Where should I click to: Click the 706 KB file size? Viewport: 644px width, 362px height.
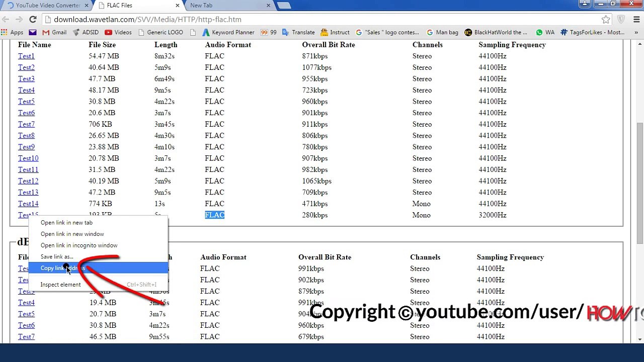point(100,124)
